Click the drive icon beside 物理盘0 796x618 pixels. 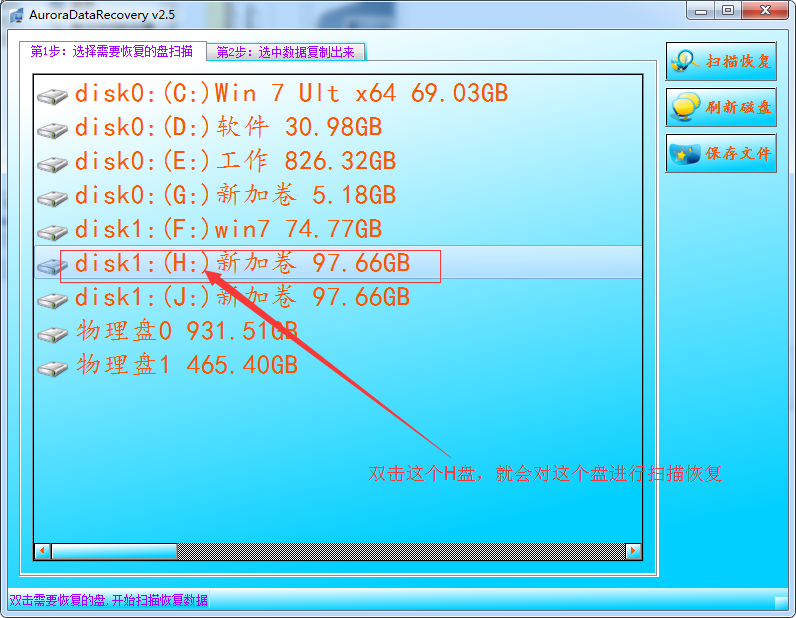(52, 334)
